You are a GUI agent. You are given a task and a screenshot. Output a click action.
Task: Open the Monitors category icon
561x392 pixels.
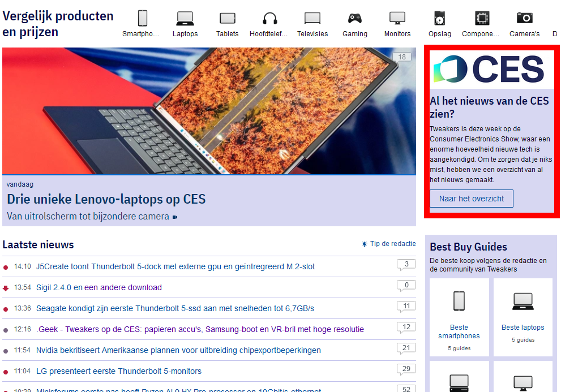coord(397,18)
